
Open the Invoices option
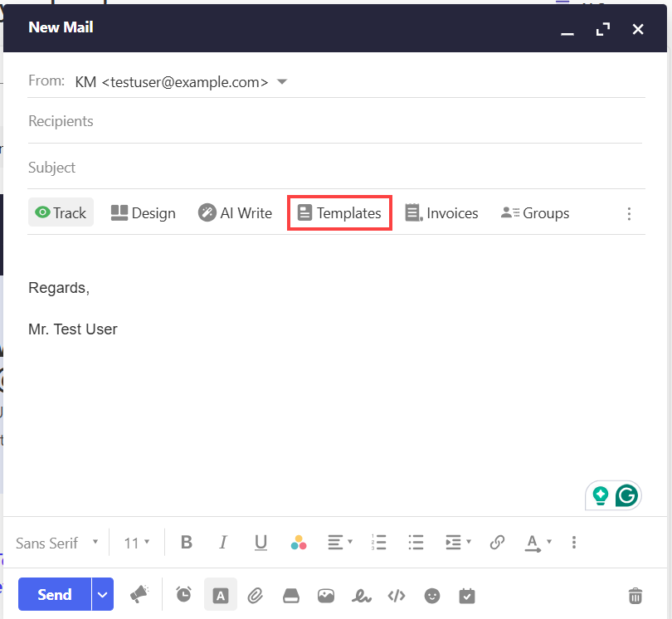coord(441,213)
